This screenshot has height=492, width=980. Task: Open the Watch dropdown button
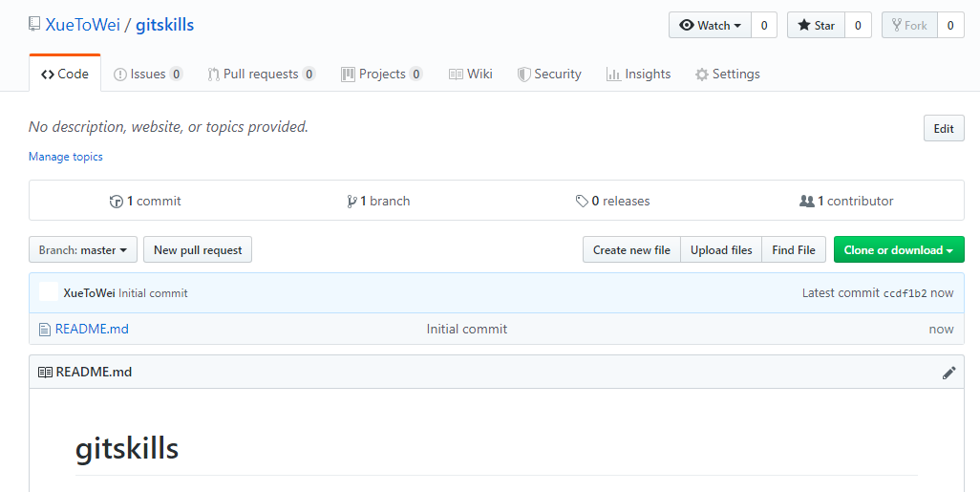pyautogui.click(x=710, y=25)
